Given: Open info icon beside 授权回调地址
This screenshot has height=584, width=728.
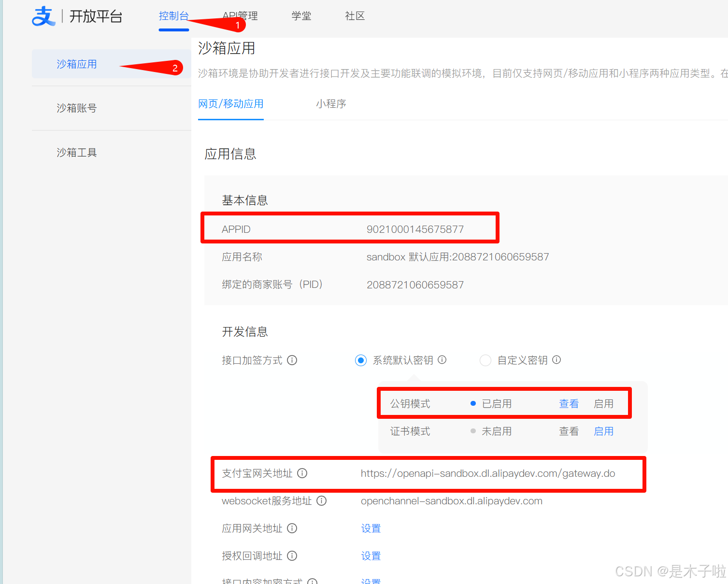Looking at the screenshot, I should tap(292, 556).
